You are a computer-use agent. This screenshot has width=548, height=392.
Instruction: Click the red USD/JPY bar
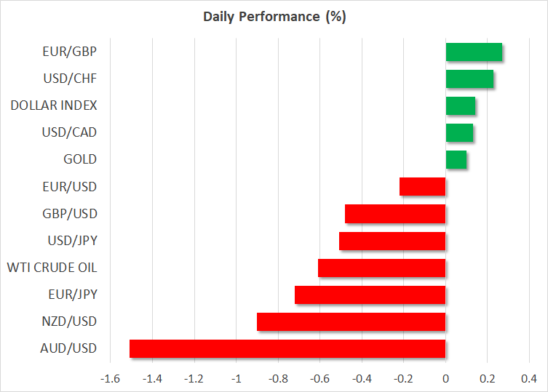392,241
